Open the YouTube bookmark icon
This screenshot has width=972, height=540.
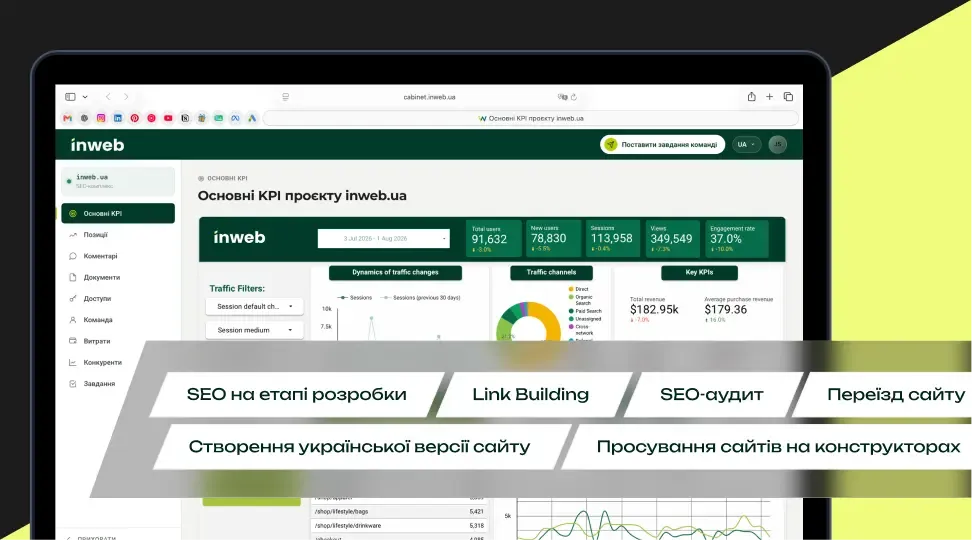pyautogui.click(x=168, y=118)
